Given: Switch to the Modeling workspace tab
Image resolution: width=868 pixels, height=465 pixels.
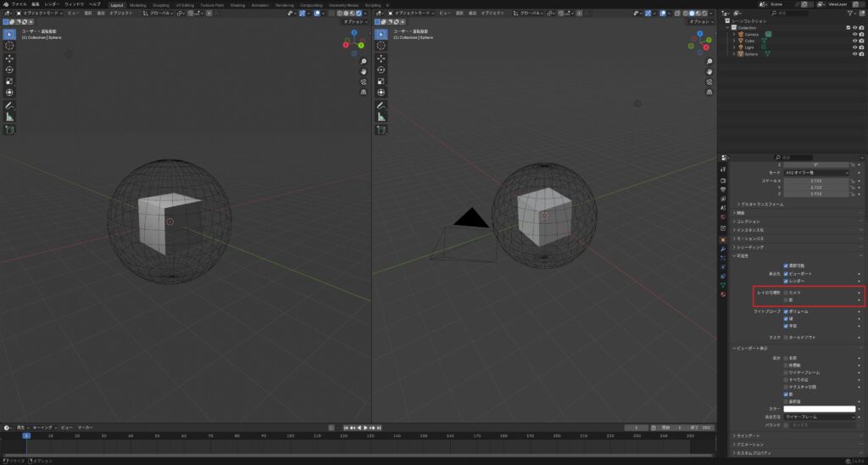Looking at the screenshot, I should [138, 4].
